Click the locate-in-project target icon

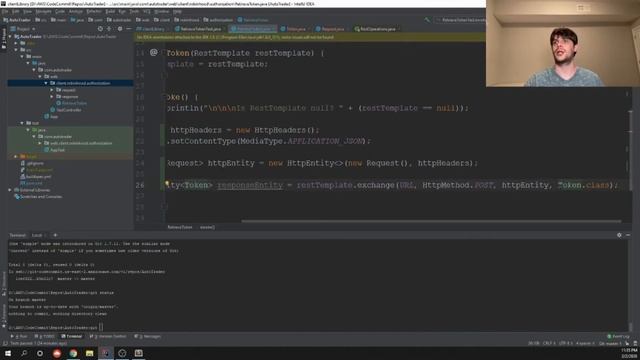point(100,29)
